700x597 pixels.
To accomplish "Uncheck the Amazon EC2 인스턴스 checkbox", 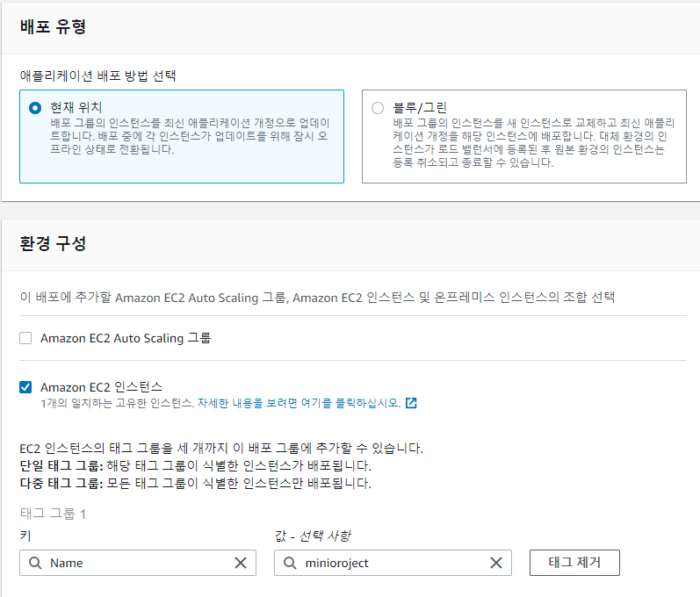I will [25, 387].
